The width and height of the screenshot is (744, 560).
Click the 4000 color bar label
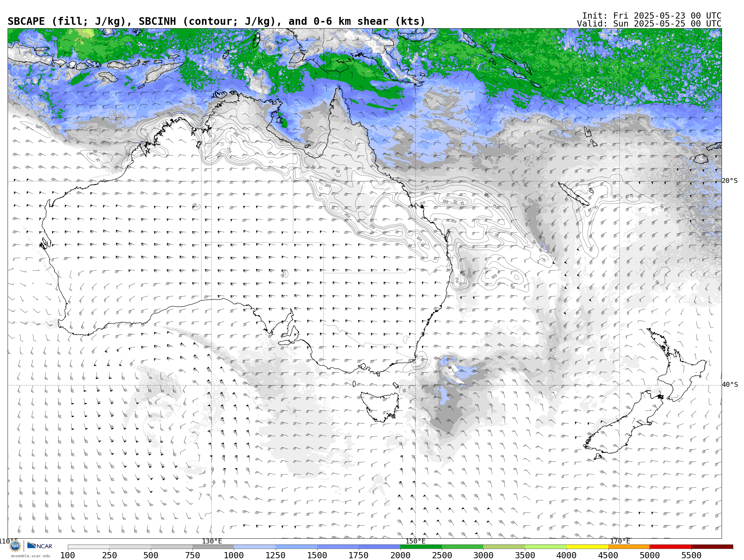pyautogui.click(x=567, y=556)
